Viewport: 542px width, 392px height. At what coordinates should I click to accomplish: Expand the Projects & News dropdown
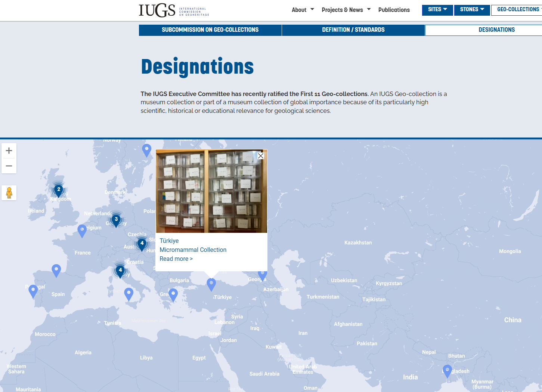(346, 10)
